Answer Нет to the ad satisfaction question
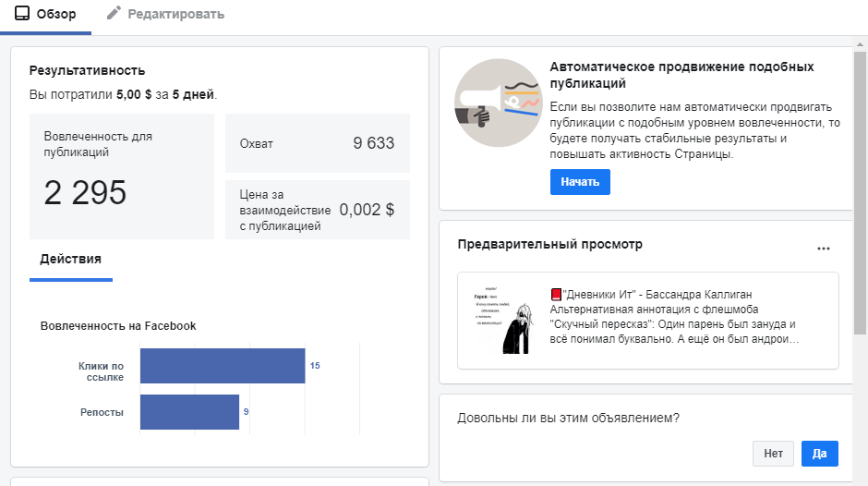 [x=773, y=454]
